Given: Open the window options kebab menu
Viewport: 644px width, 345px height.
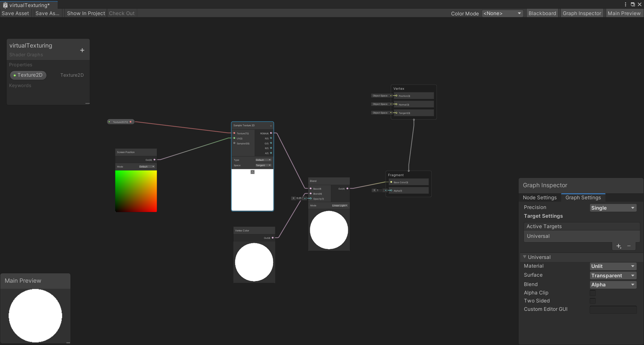Looking at the screenshot, I should pyautogui.click(x=626, y=4).
